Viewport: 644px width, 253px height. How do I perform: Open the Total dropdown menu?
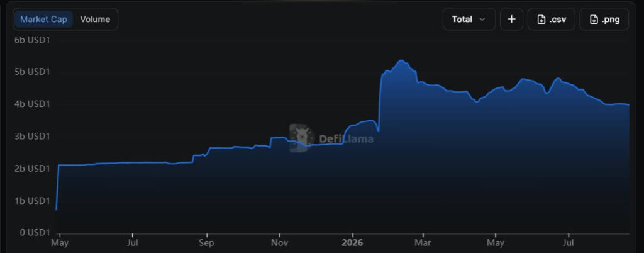pyautogui.click(x=469, y=20)
